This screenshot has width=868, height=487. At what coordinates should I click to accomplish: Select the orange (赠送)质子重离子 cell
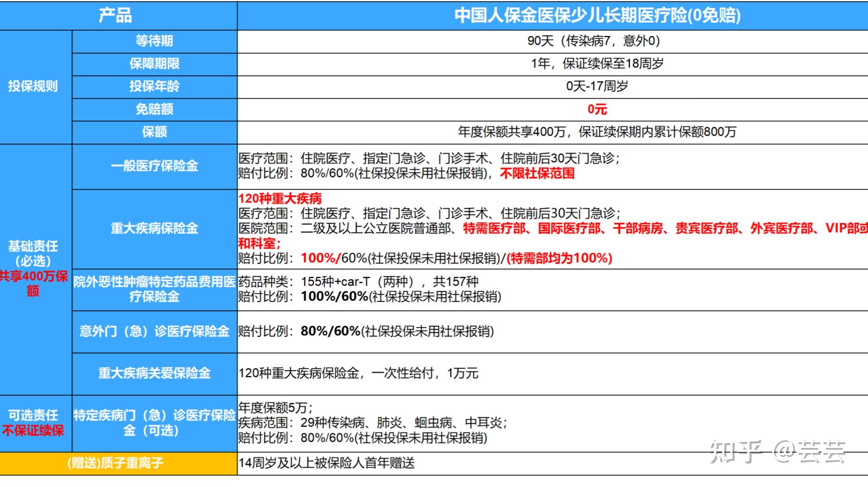[118, 463]
